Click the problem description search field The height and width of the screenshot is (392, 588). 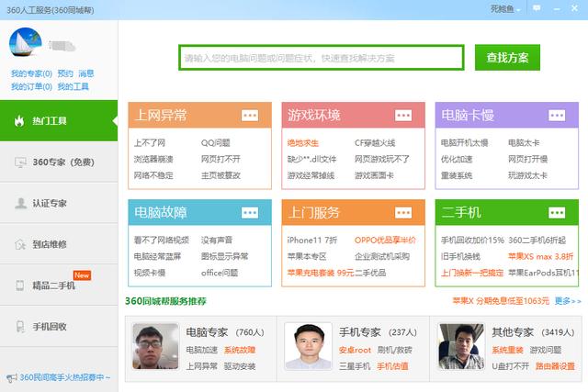tap(321, 57)
